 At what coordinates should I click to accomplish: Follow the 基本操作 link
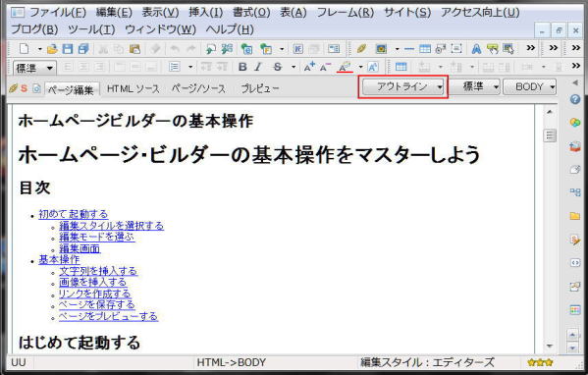coord(59,259)
